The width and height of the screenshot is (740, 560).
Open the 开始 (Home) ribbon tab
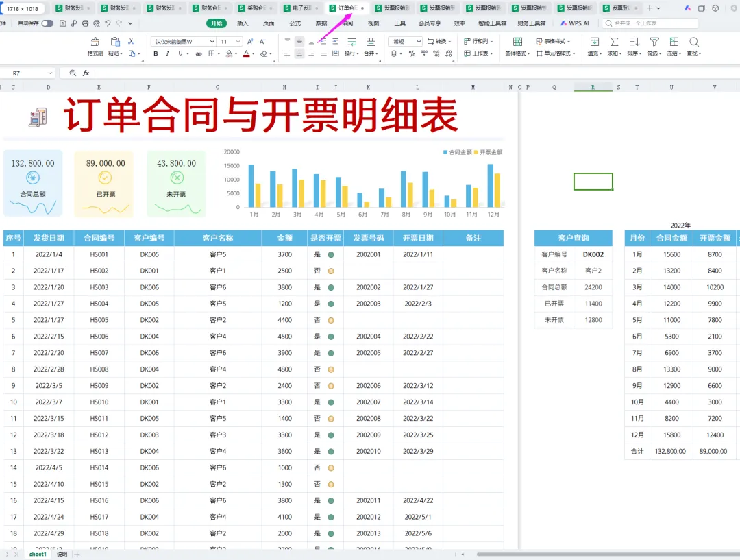pos(217,23)
